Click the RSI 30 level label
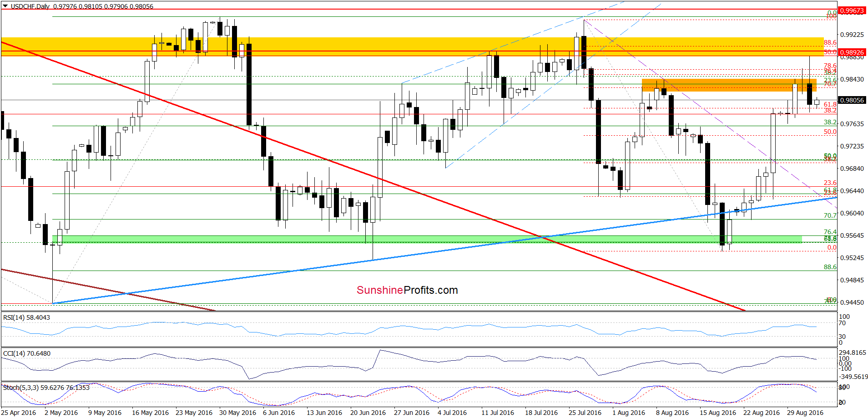 tap(843, 337)
